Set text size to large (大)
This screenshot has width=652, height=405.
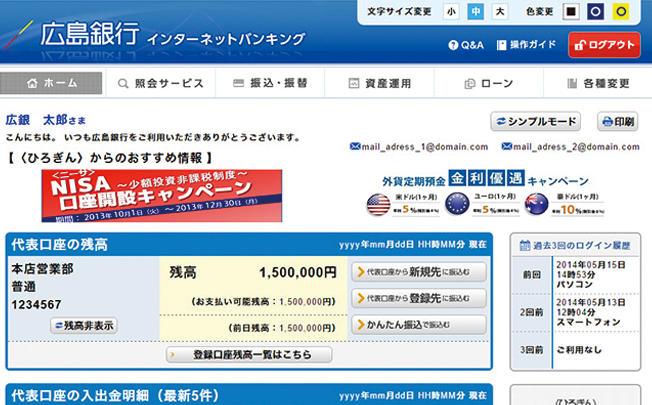pos(500,12)
